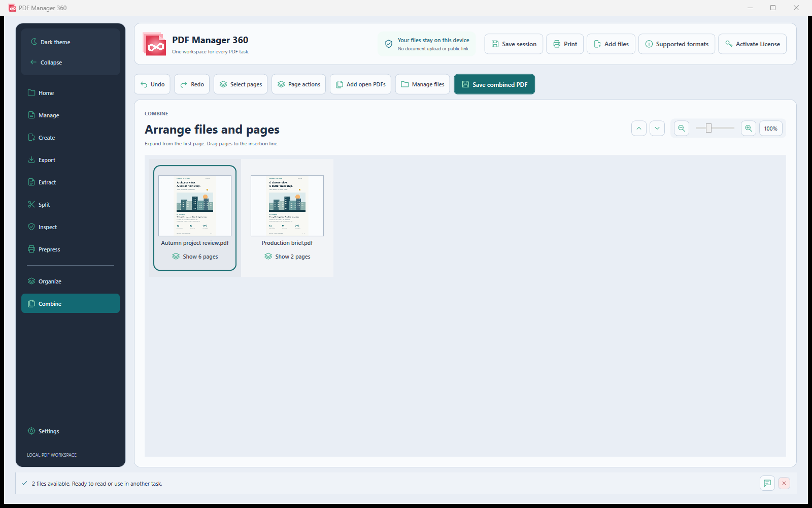Open the Home section
Screen dimensions: 812x508
pyautogui.click(x=71, y=93)
